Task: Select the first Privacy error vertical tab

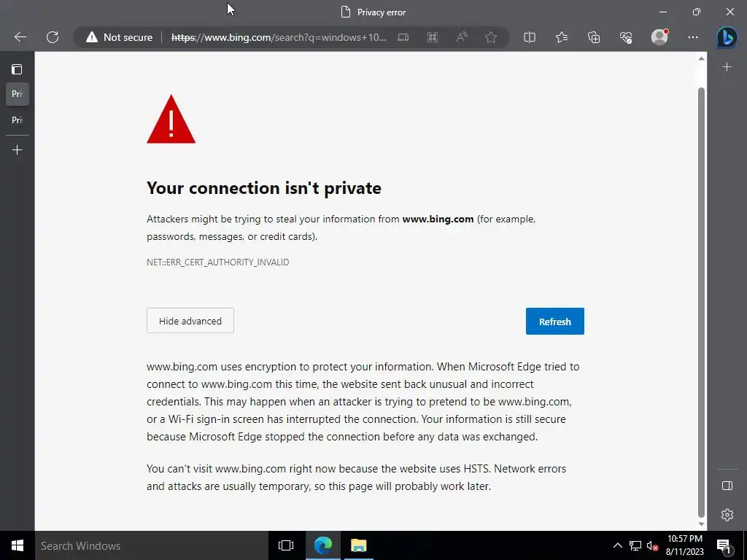Action: (18, 94)
